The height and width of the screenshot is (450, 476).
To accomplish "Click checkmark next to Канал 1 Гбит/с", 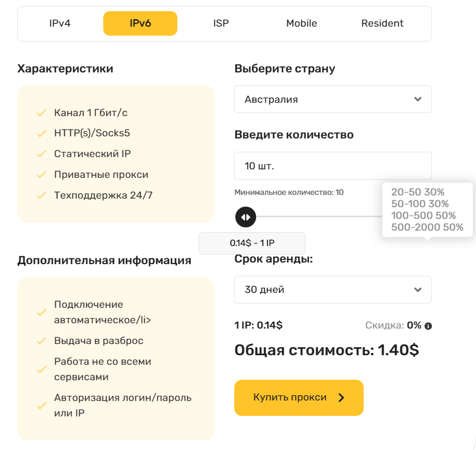I will [x=42, y=113].
